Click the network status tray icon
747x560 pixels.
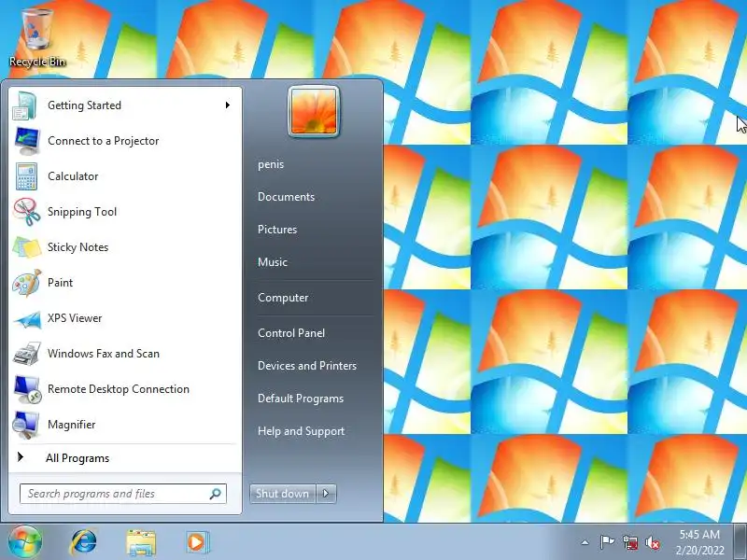(630, 542)
